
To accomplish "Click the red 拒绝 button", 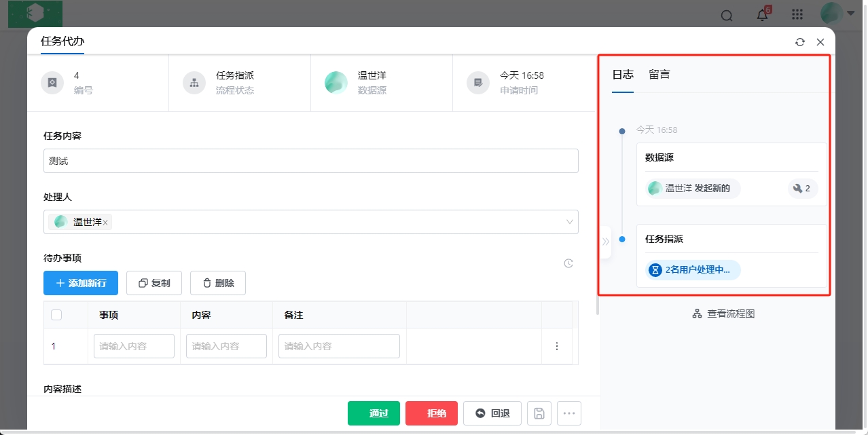I will click(431, 413).
